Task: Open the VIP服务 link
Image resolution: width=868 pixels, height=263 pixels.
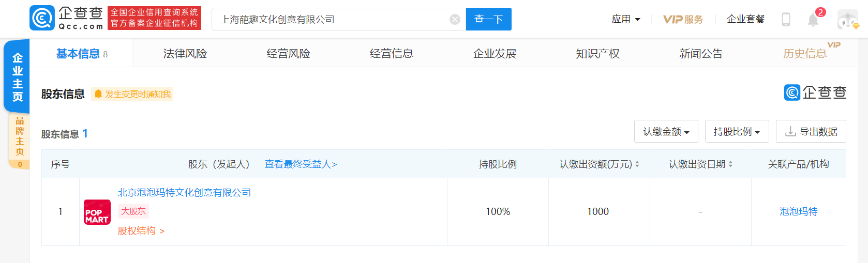Action: (x=683, y=19)
